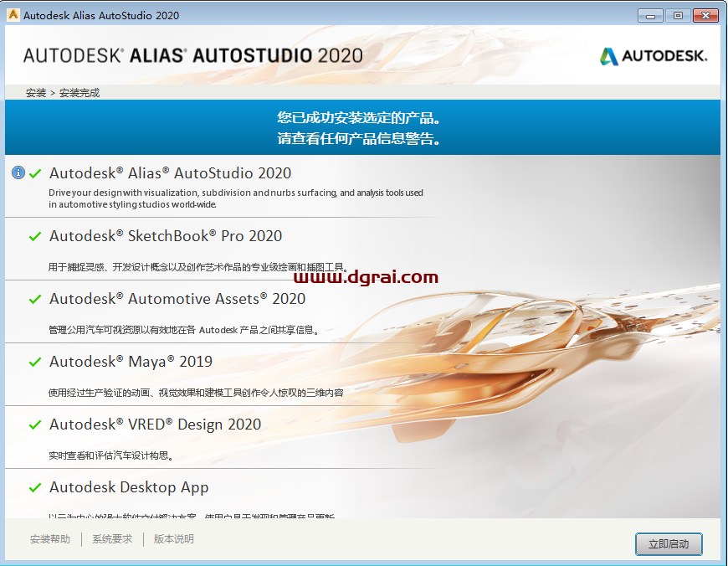Close the installer window
This screenshot has width=728, height=566.
705,15
